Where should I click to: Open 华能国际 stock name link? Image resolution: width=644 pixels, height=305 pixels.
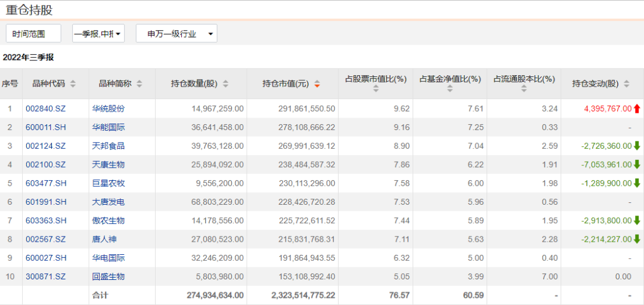109,127
